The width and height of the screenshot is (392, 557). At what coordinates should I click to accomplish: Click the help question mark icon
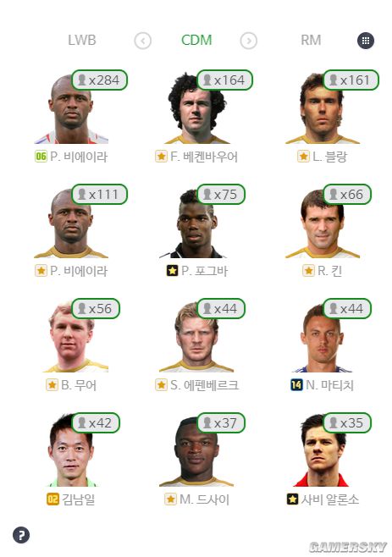21,535
